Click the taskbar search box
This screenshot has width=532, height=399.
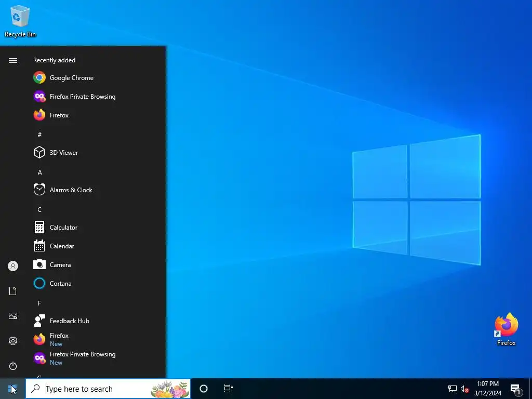click(108, 389)
